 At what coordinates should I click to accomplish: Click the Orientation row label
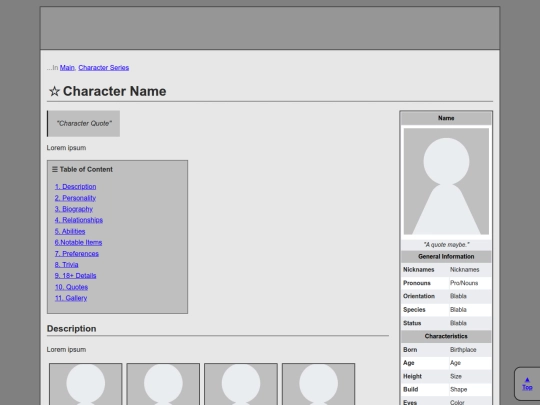pos(419,296)
